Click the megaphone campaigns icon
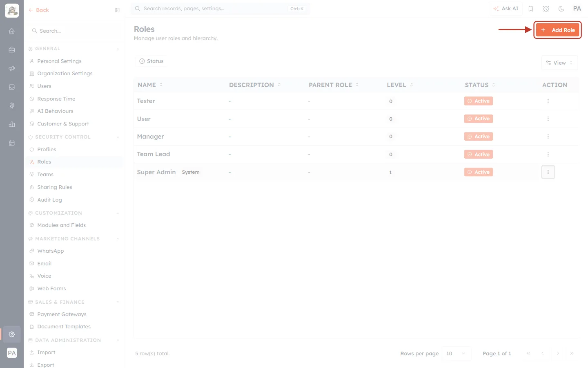The image size is (588, 368). (12, 68)
